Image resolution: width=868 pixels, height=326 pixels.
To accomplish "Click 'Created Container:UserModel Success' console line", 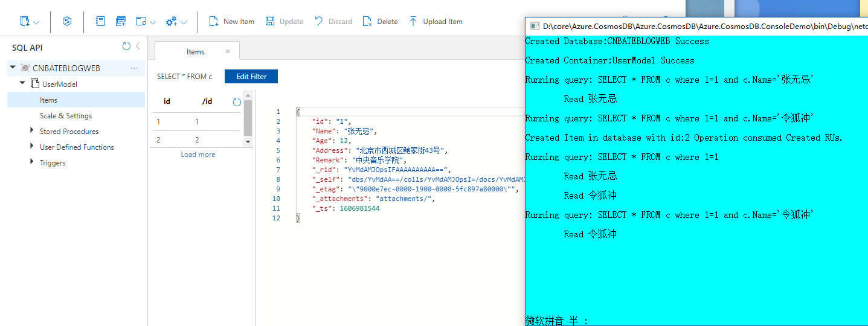I will [609, 60].
